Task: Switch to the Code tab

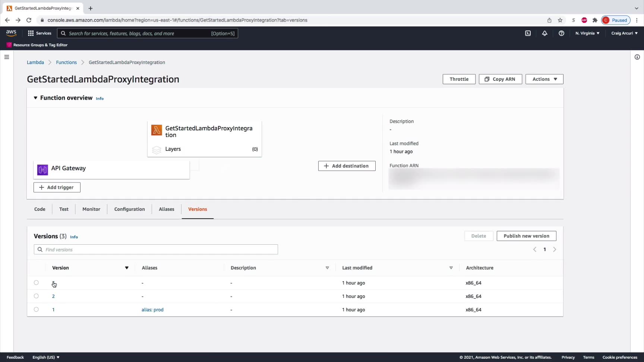Action: click(40, 209)
